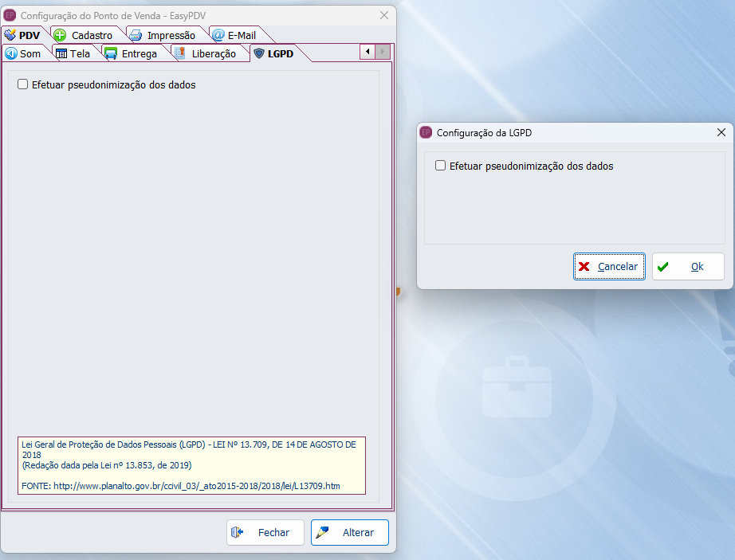Click the EasyPDV icon in main title bar

coord(10,15)
